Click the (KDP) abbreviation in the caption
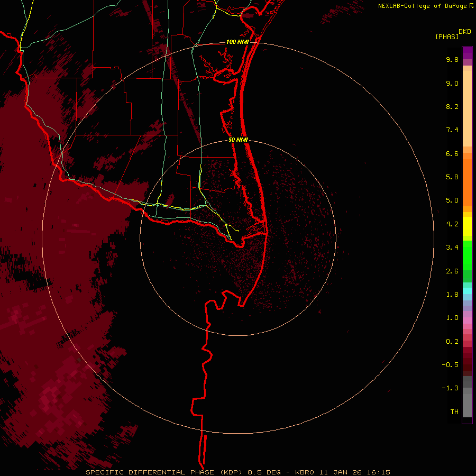Viewport: 476px width, 476px height. pos(232,472)
